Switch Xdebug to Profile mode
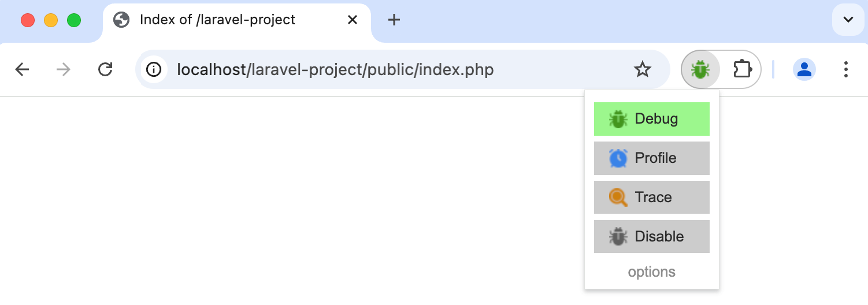This screenshot has width=868, height=305. point(651,158)
